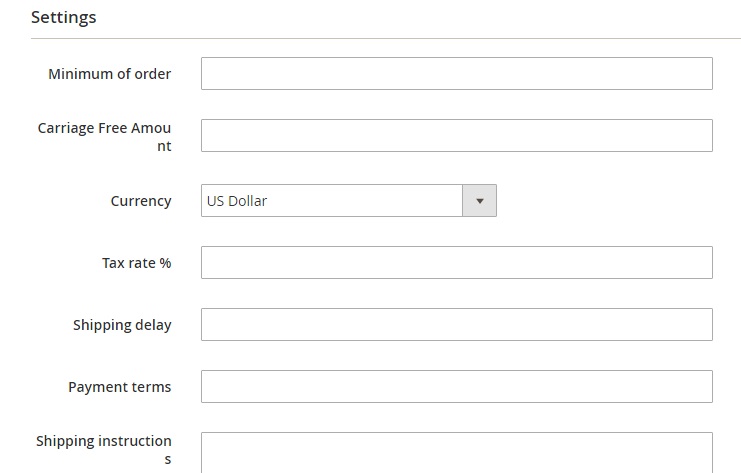This screenshot has height=473, width=741.
Task: Click the divider line under Settings heading
Action: click(386, 38)
